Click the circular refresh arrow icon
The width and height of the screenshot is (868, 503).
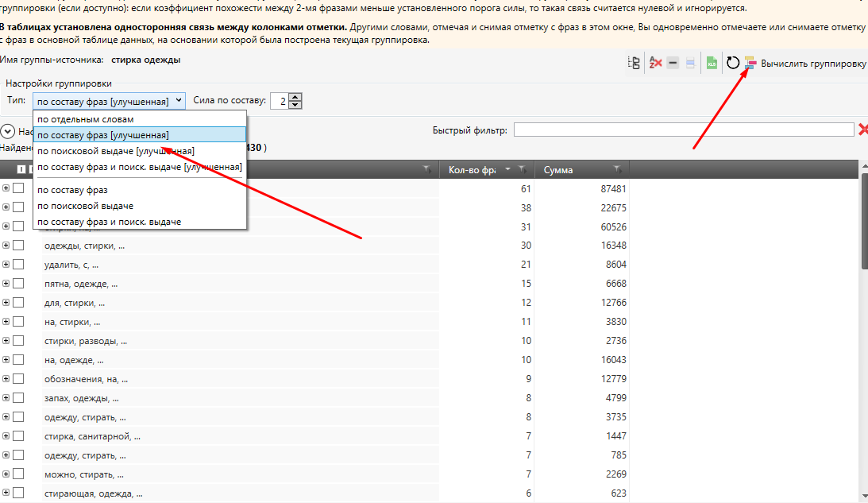(733, 63)
